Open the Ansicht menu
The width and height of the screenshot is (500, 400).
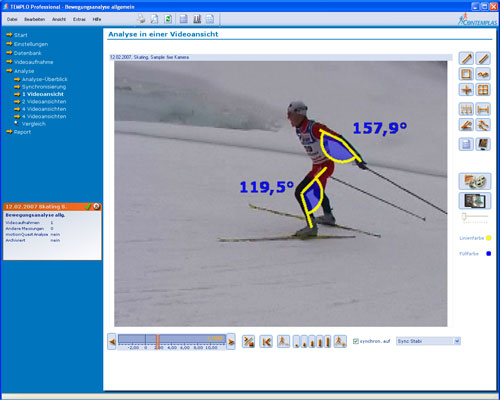(x=59, y=19)
